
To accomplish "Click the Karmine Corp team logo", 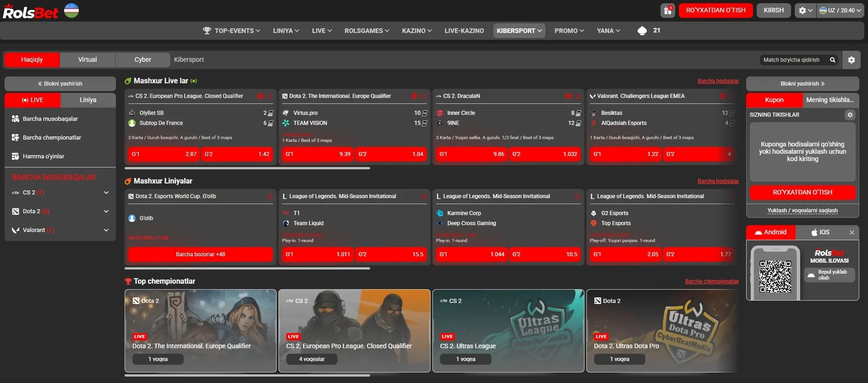I will point(440,213).
